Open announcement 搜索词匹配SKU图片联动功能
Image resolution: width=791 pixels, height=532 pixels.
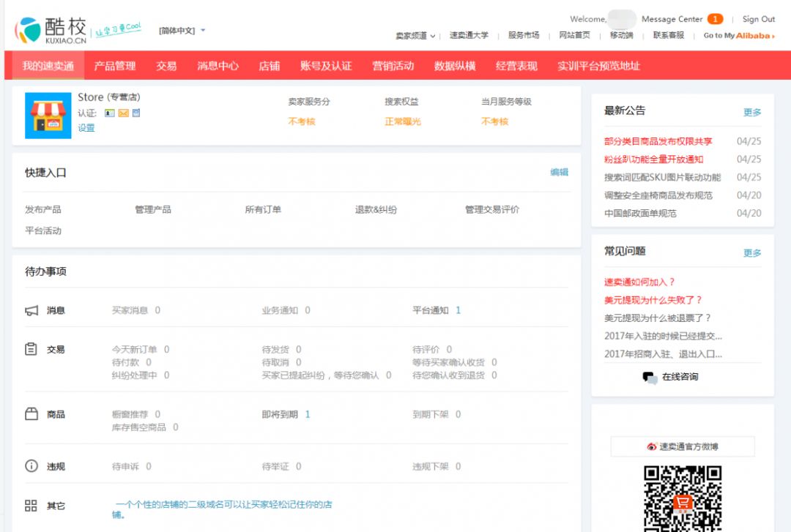pos(662,178)
